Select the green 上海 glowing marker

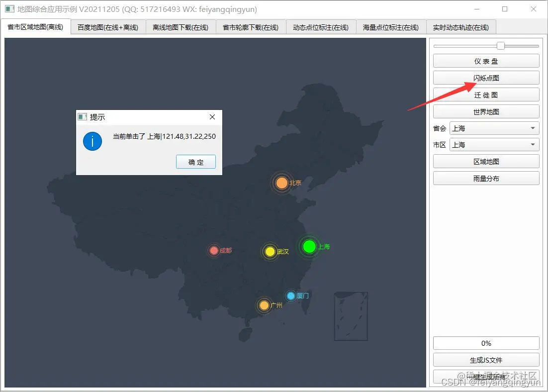click(310, 246)
